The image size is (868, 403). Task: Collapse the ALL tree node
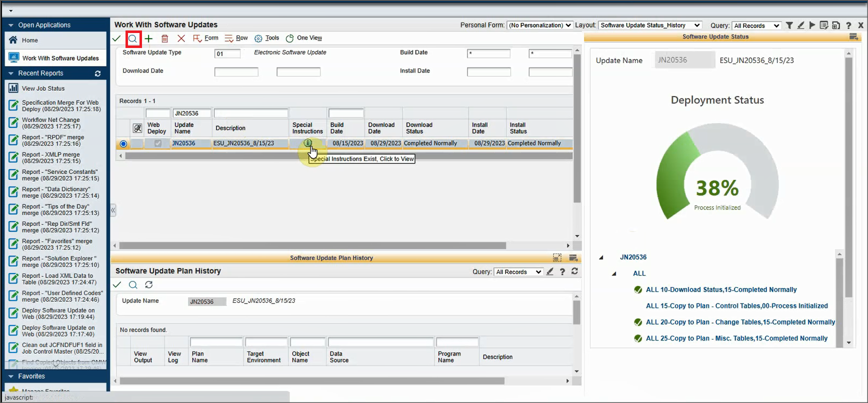click(614, 273)
